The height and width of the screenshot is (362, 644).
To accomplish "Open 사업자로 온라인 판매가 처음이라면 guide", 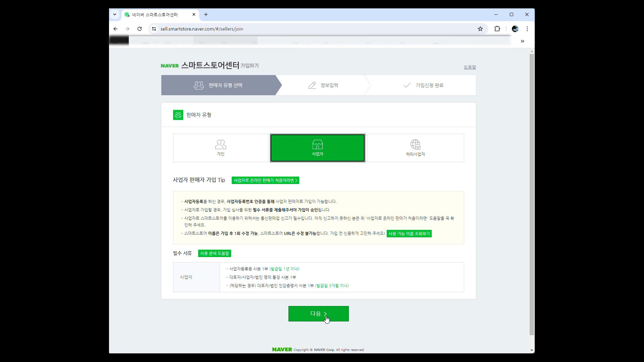I will tap(265, 180).
